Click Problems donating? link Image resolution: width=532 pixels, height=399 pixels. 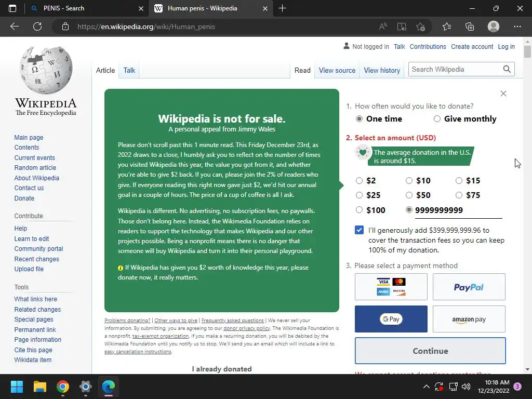coord(127,320)
